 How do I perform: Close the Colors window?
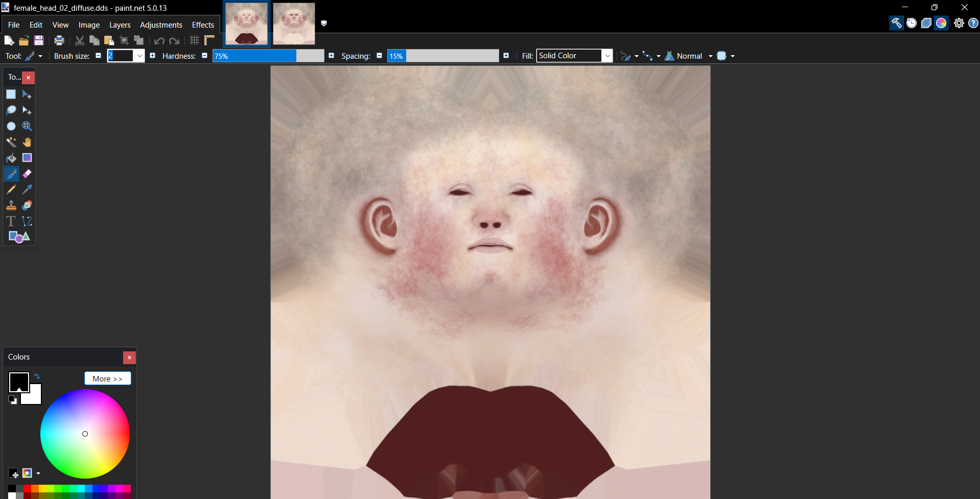pyautogui.click(x=129, y=358)
